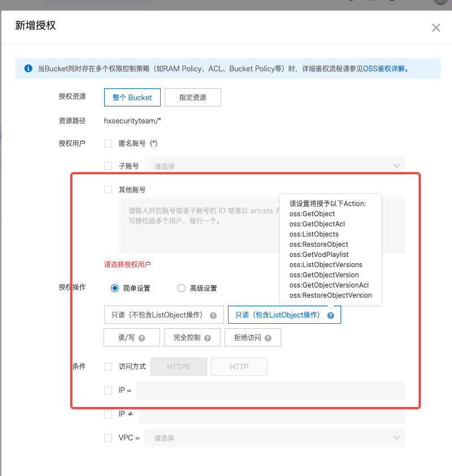Click the help icon next to 拒绝访问

(x=268, y=338)
